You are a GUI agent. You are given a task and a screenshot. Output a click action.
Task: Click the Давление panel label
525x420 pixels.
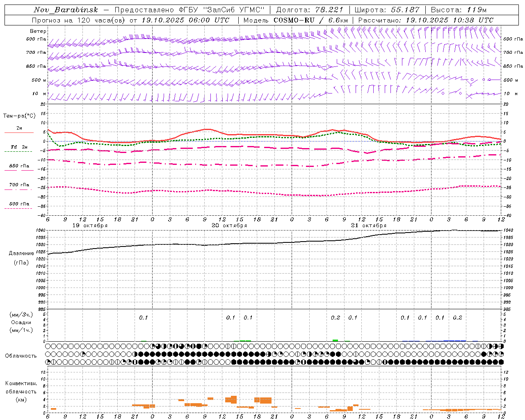(x=21, y=253)
